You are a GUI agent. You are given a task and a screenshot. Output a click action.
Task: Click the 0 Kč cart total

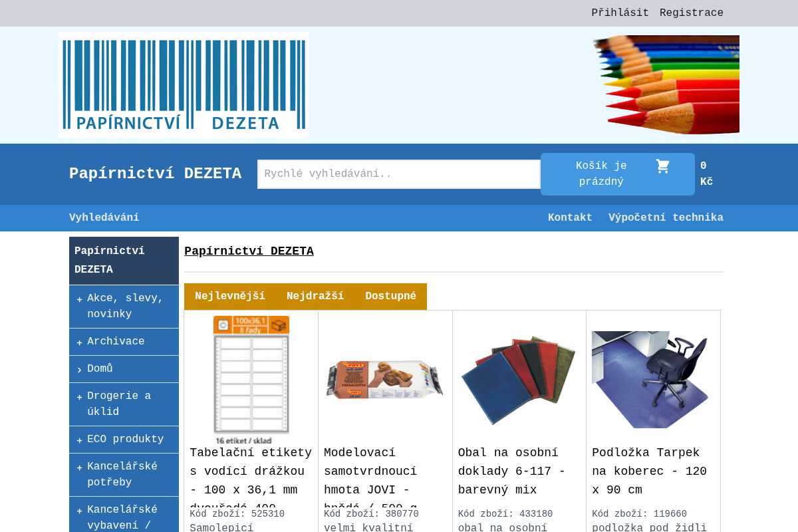[x=706, y=174]
